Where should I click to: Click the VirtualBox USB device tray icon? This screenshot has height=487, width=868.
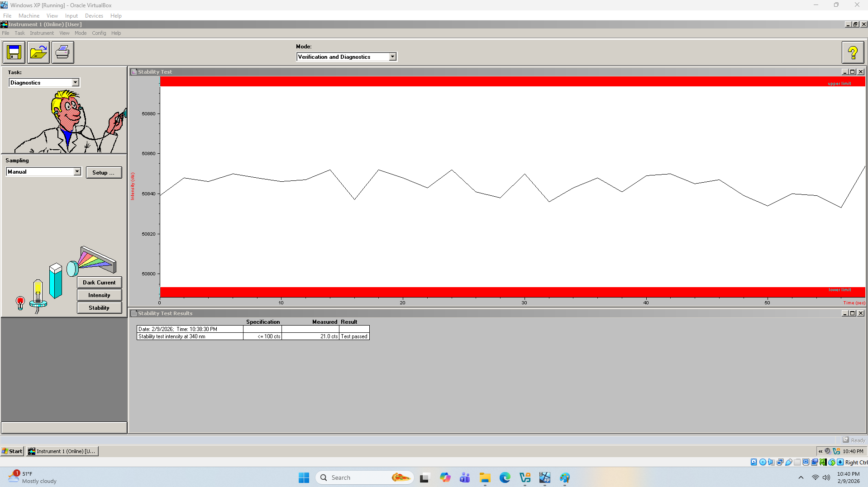(x=788, y=462)
